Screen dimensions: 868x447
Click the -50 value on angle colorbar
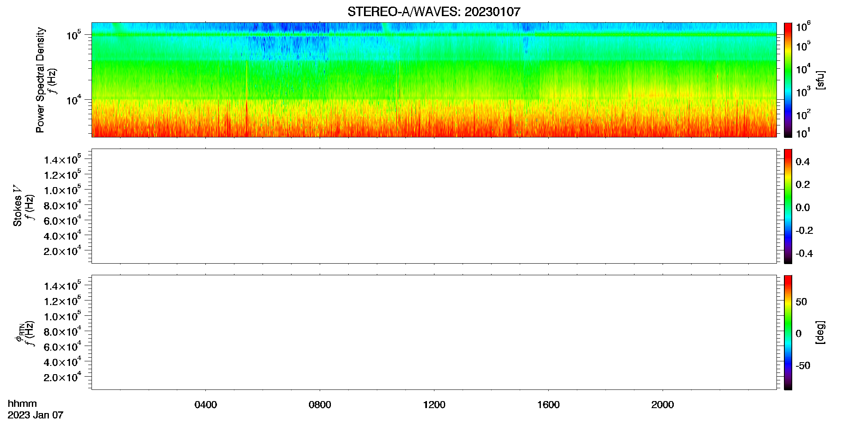[x=803, y=366]
